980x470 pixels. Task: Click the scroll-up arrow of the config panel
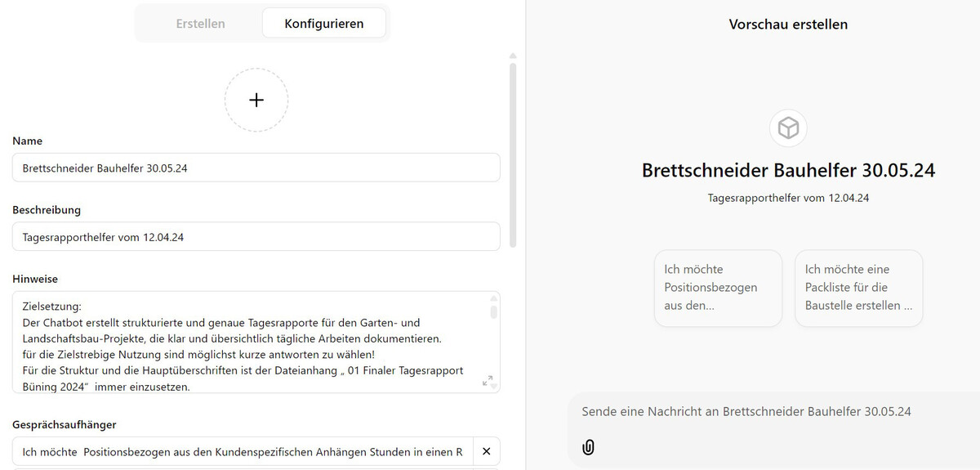pos(513,56)
